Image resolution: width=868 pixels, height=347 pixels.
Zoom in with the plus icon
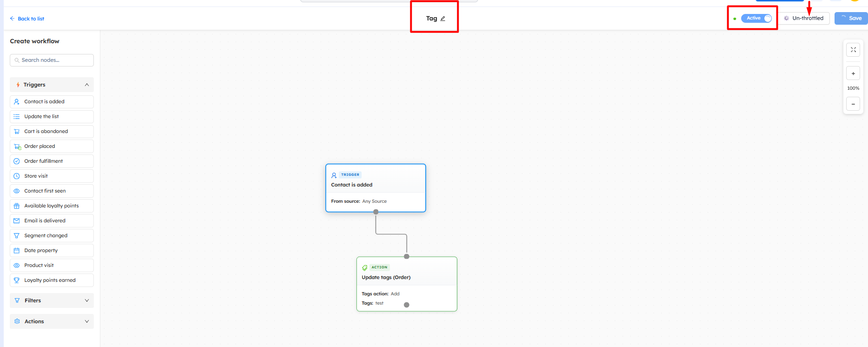pos(853,73)
